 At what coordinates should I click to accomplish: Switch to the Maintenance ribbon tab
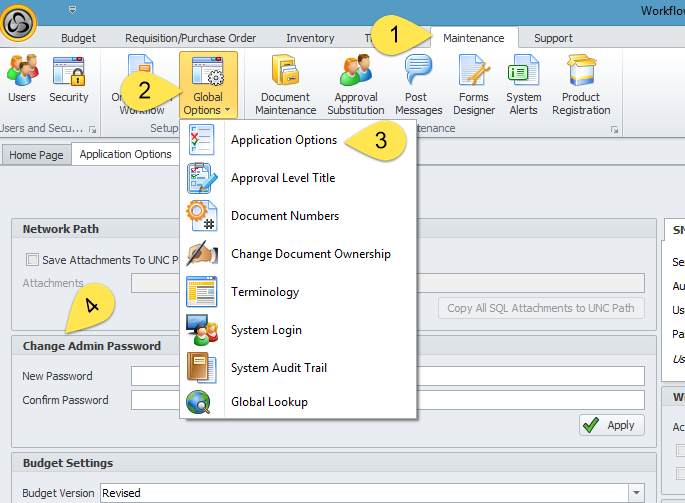pyautogui.click(x=474, y=38)
